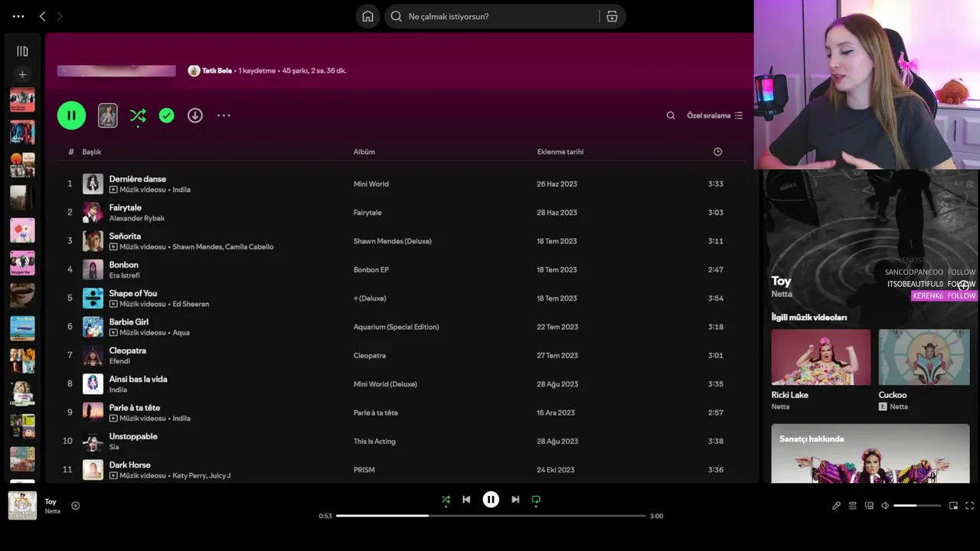Toggle playlist shuffle in header
The image size is (980, 551).
tap(138, 116)
